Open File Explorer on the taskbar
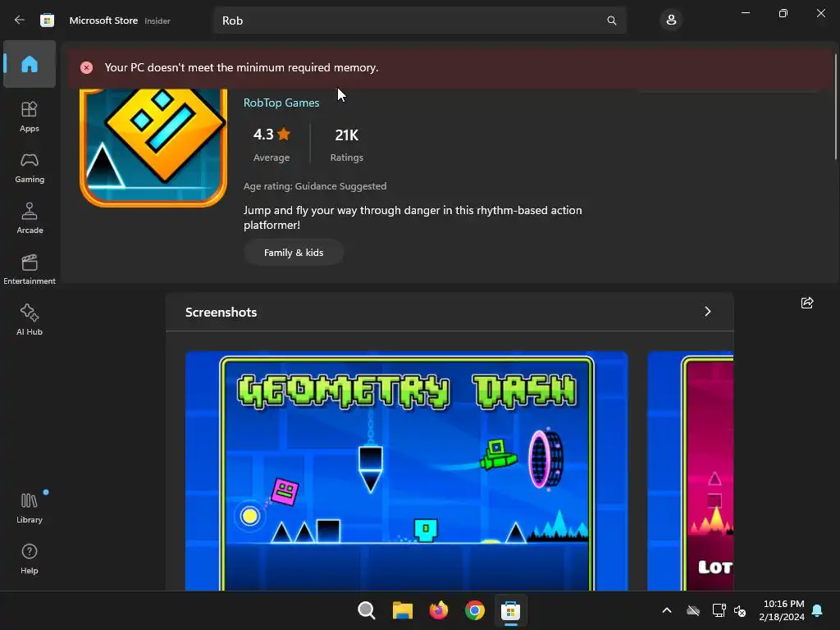The width and height of the screenshot is (840, 630). click(x=402, y=610)
